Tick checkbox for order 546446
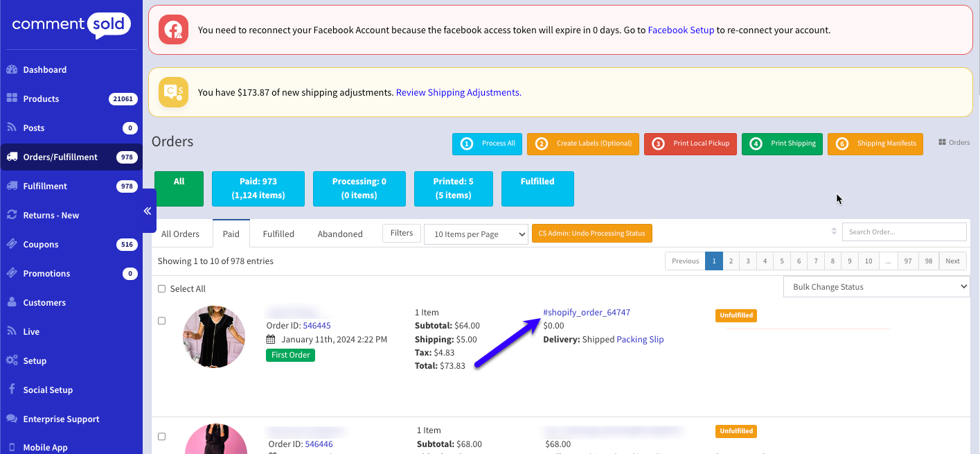The image size is (980, 454). coord(162,437)
